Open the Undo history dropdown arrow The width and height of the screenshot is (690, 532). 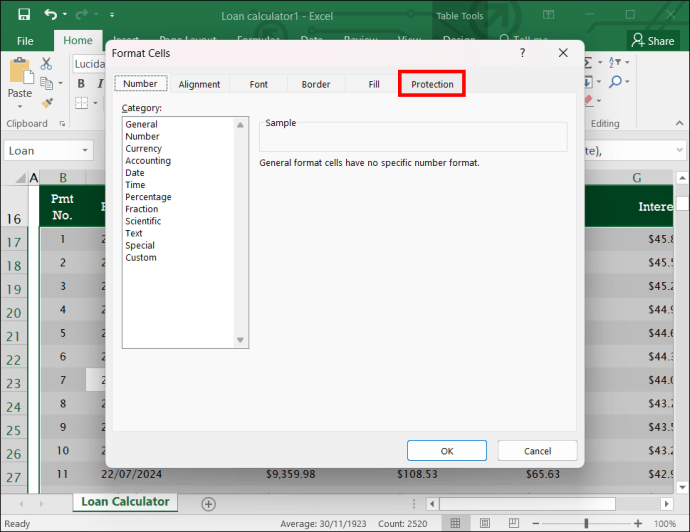(65, 15)
